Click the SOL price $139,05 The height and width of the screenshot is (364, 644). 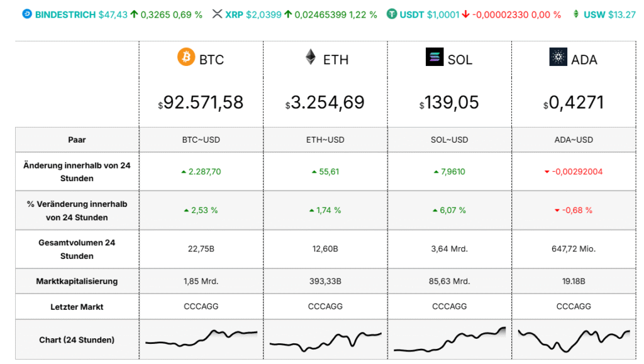pyautogui.click(x=449, y=102)
